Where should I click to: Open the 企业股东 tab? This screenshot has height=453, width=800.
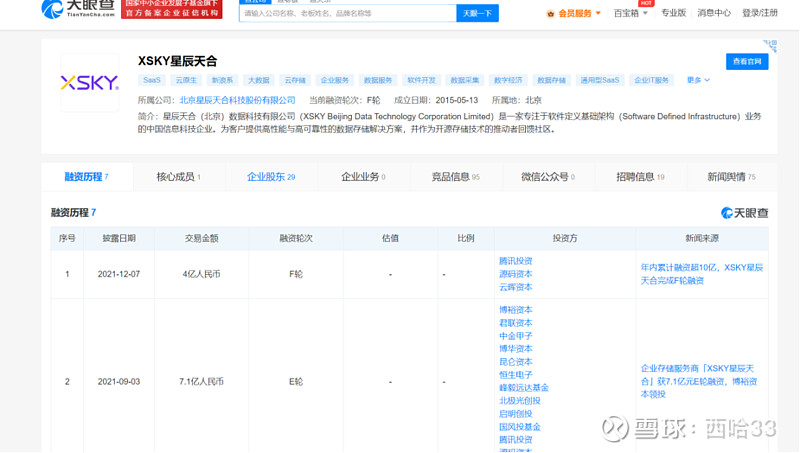point(271,177)
